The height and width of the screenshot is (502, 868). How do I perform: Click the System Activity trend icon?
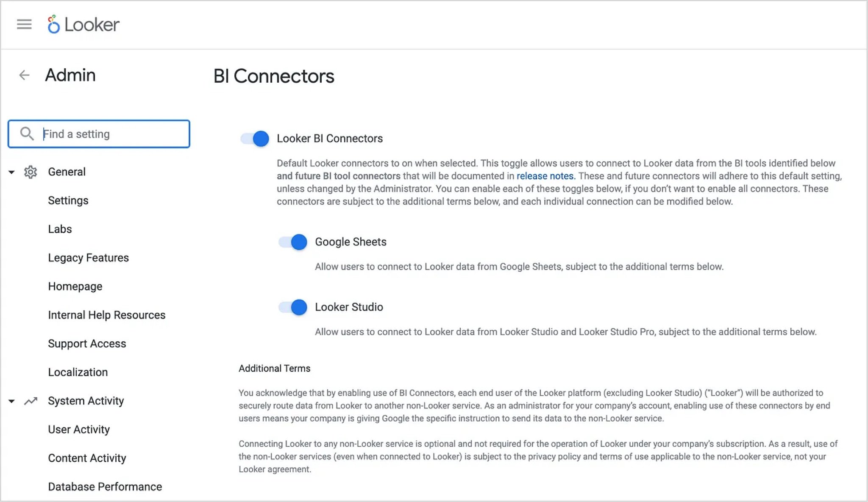[x=31, y=401]
